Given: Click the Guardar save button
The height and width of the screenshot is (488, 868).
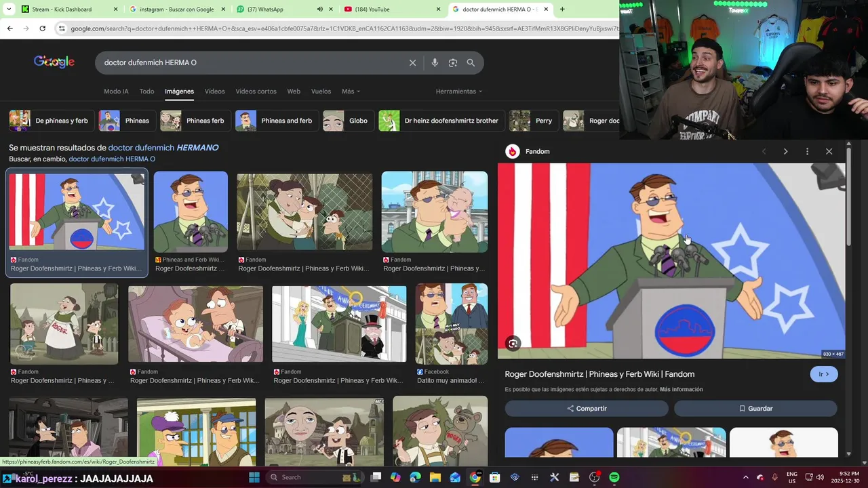Looking at the screenshot, I should [x=755, y=409].
